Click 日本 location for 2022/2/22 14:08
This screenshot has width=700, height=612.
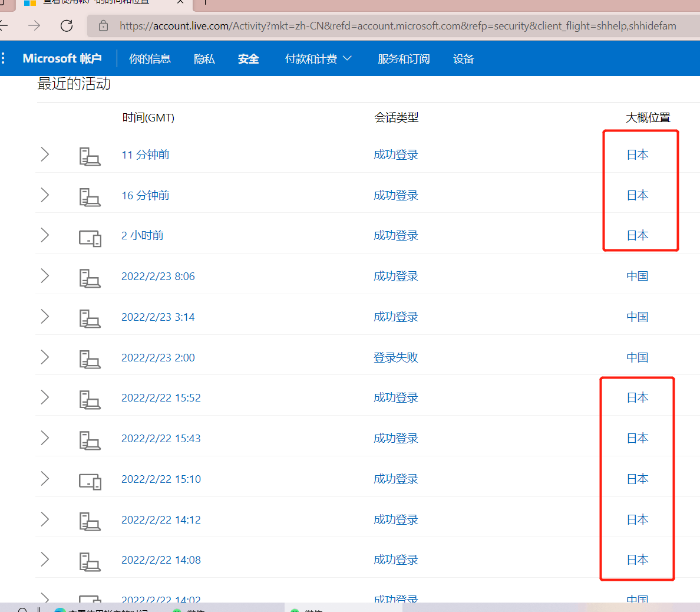[637, 560]
